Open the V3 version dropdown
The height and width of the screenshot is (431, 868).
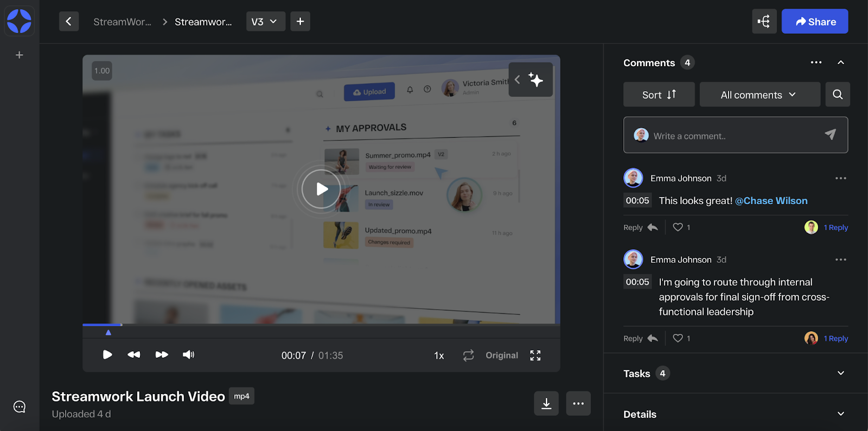pyautogui.click(x=266, y=21)
